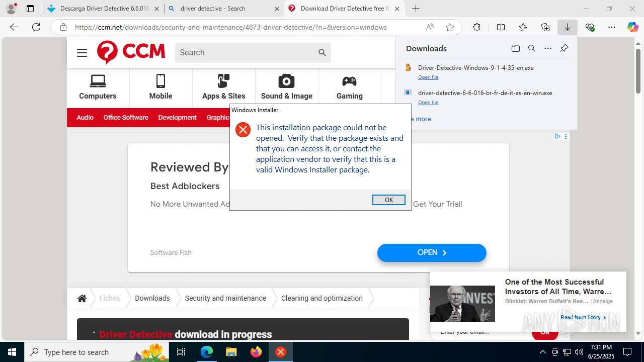The height and width of the screenshot is (362, 644).
Task: Open a new browser tab
Action: pyautogui.click(x=416, y=9)
